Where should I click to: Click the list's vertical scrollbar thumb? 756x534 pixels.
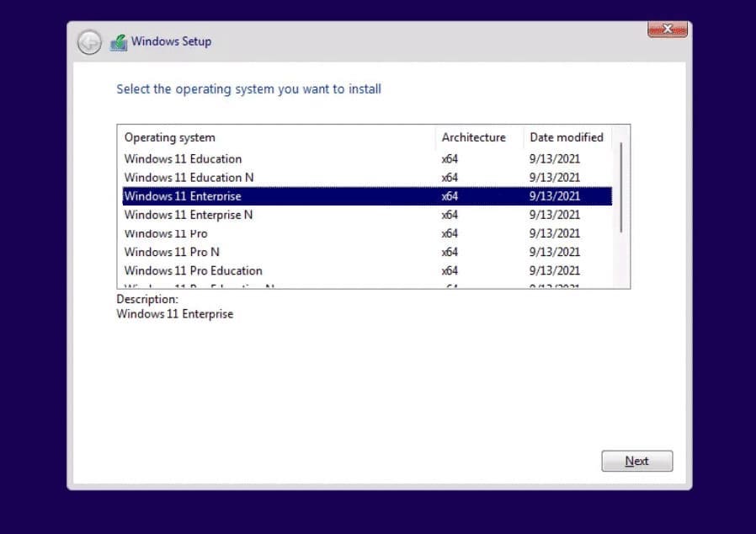click(x=621, y=187)
